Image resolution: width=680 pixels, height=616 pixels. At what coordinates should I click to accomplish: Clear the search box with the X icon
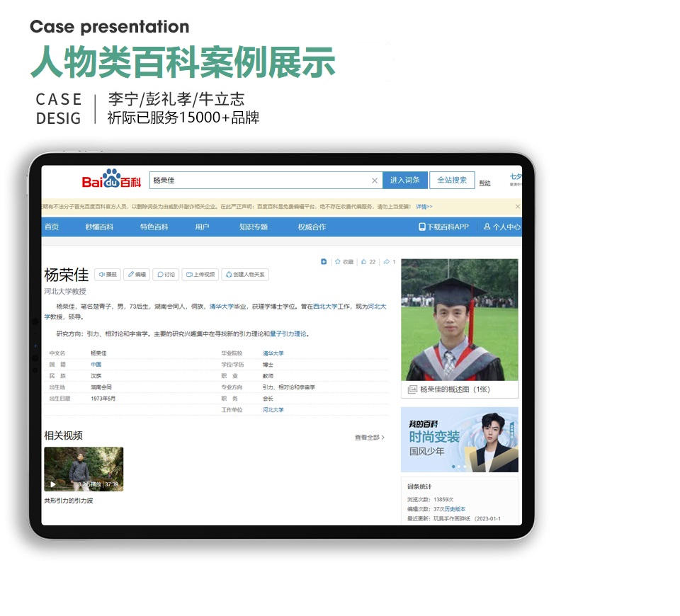(x=375, y=181)
